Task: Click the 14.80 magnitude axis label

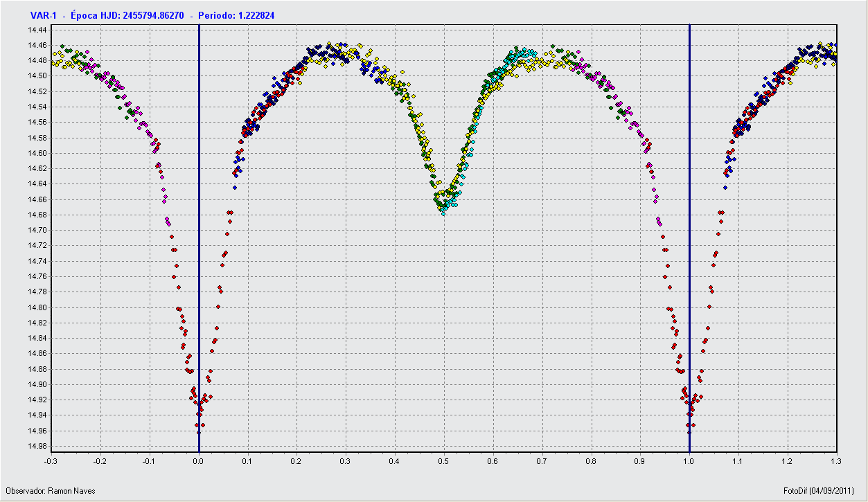Action: (x=37, y=307)
